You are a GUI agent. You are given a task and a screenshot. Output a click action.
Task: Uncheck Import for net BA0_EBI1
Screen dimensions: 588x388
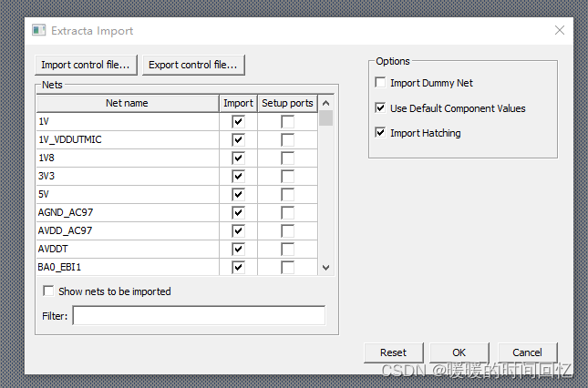tap(239, 267)
